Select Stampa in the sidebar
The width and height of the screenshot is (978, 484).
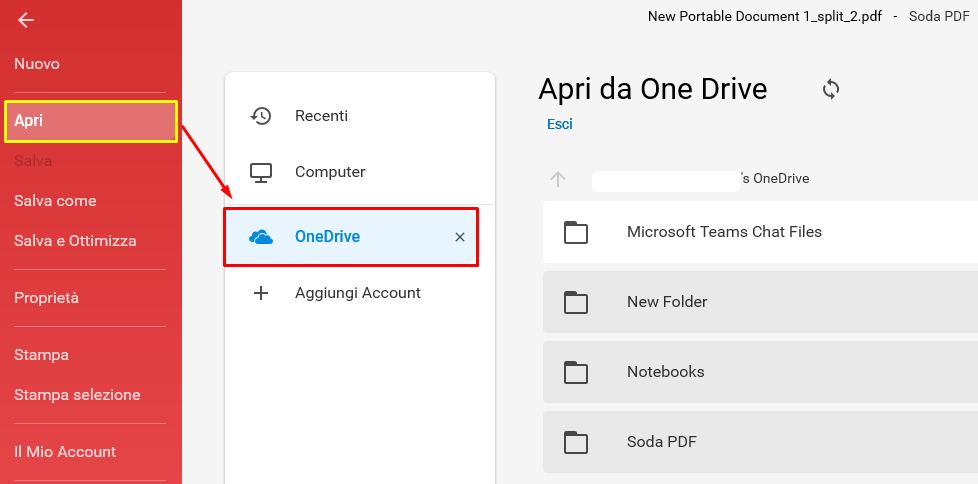(41, 355)
